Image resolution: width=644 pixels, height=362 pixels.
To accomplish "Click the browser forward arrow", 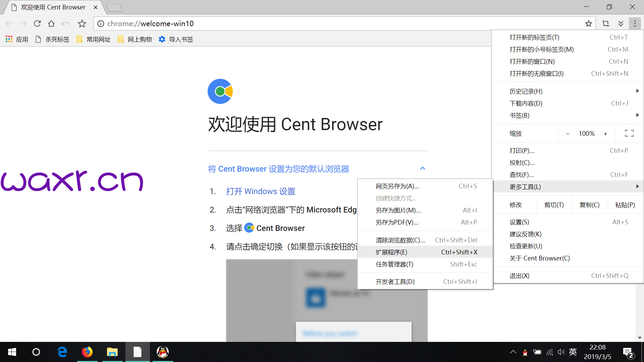I will (x=23, y=23).
